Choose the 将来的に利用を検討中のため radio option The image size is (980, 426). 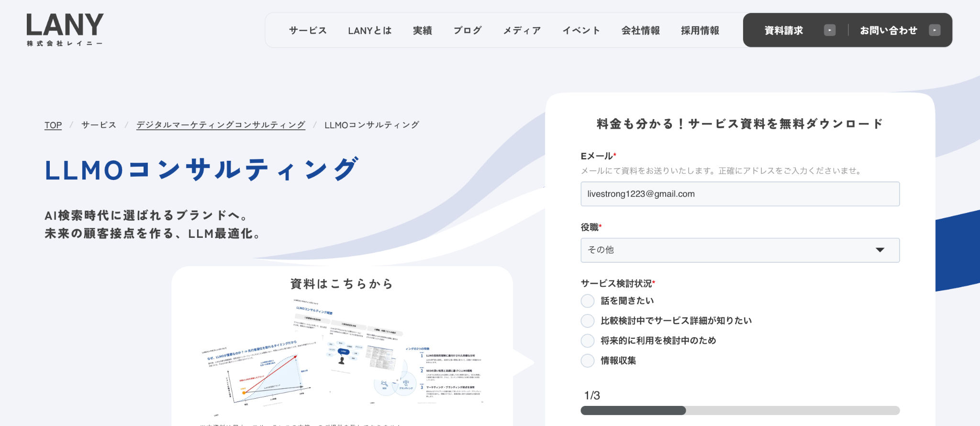point(588,341)
